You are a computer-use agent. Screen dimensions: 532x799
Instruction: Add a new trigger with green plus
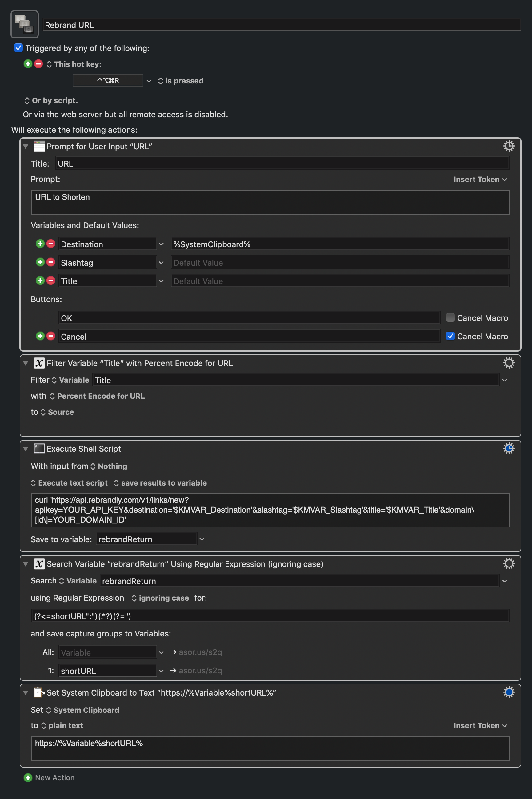click(28, 64)
